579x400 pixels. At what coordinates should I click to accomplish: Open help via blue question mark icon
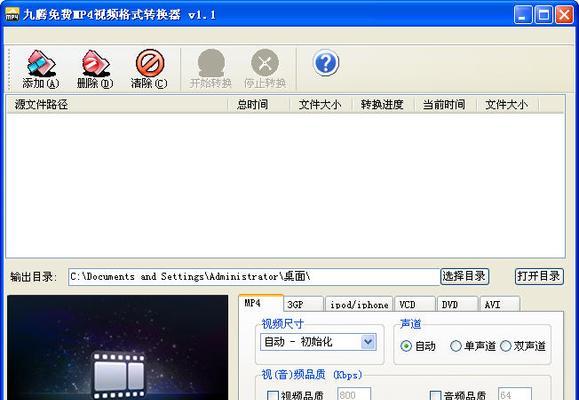(326, 63)
